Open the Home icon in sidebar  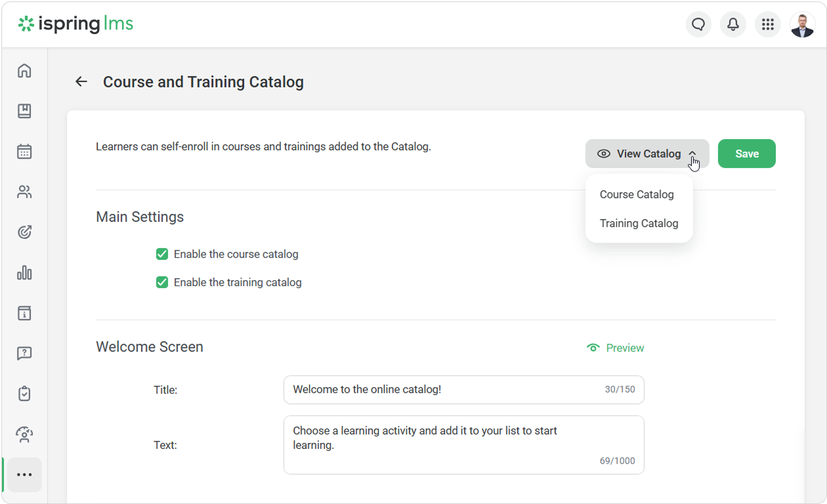(24, 71)
